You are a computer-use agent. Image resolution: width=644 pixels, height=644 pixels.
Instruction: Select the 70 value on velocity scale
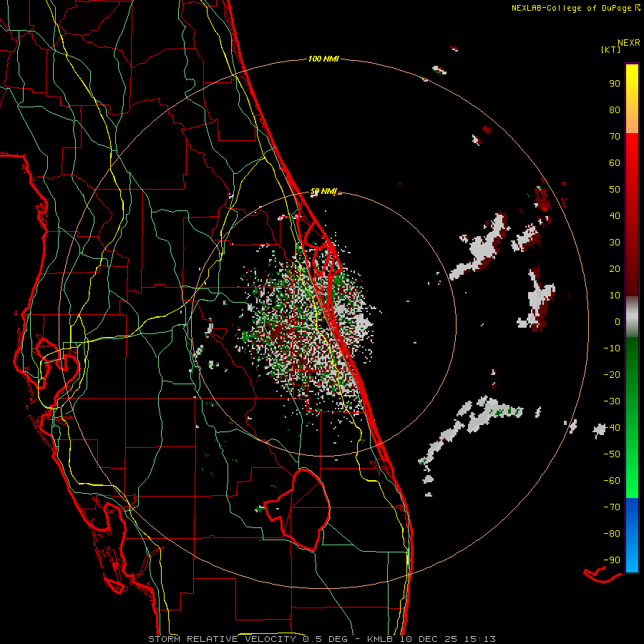[x=615, y=137]
